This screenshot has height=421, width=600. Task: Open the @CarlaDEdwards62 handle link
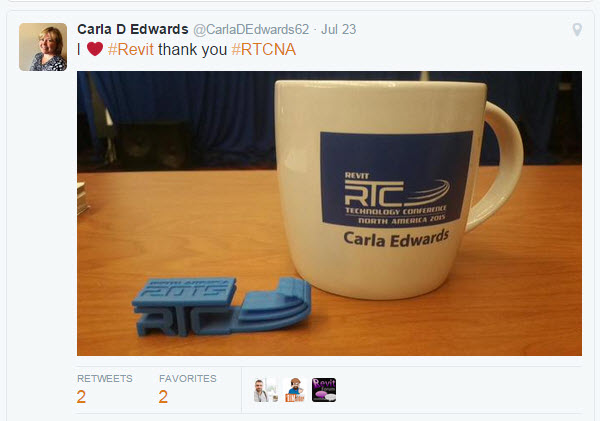pyautogui.click(x=251, y=29)
